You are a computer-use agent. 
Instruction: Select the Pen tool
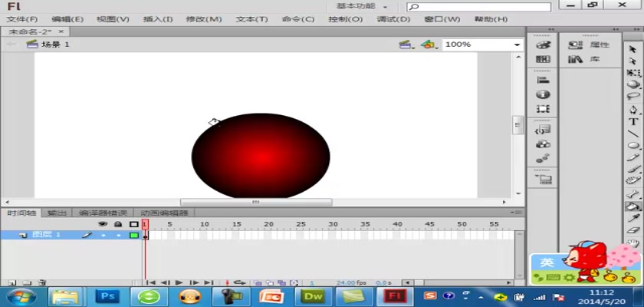[633, 109]
